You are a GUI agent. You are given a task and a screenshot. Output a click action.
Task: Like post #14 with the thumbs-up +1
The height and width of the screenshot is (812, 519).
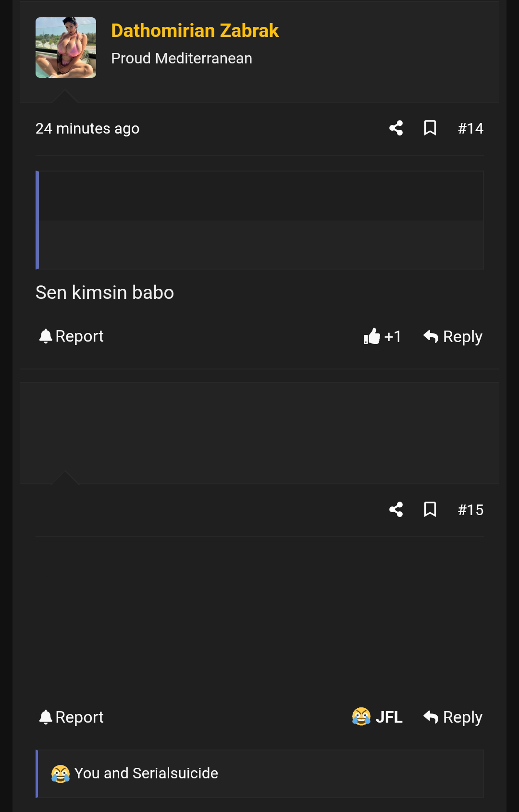coord(383,336)
